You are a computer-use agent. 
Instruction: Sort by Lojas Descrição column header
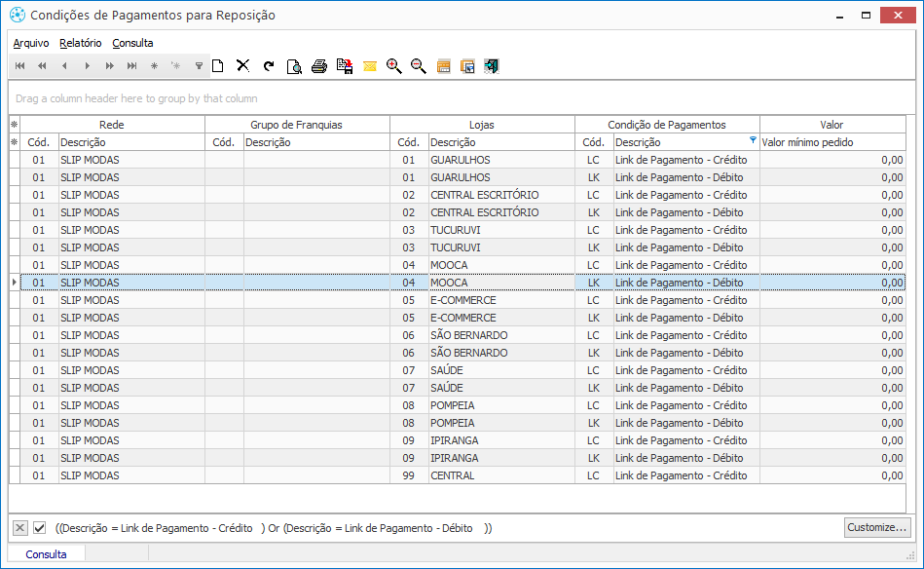(500, 142)
